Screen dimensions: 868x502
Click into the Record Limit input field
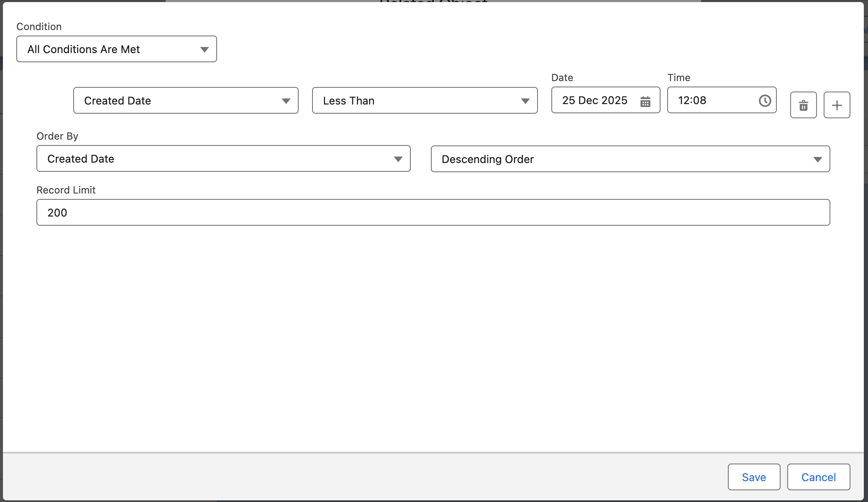point(433,213)
